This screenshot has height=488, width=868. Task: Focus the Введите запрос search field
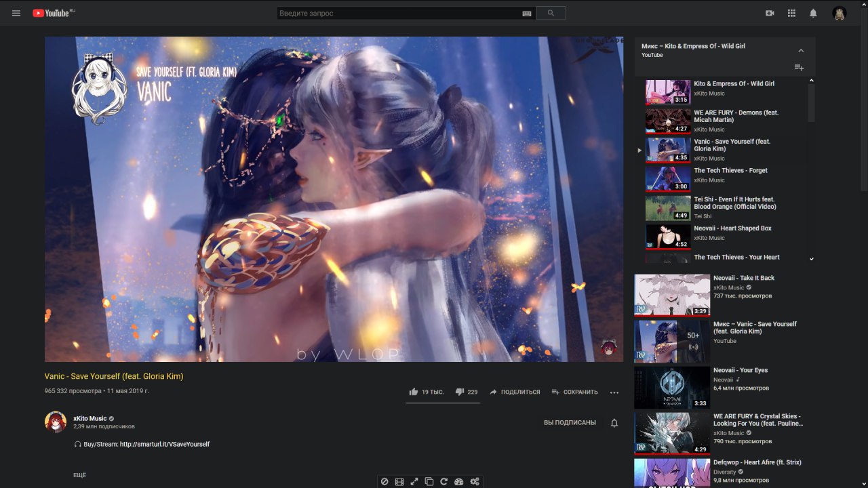400,13
